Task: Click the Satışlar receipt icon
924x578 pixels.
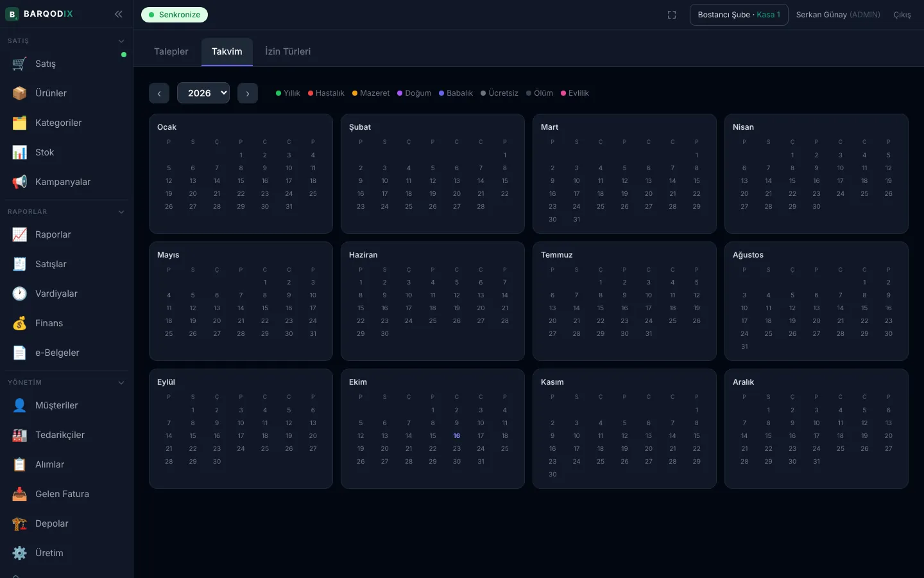Action: pyautogui.click(x=19, y=264)
